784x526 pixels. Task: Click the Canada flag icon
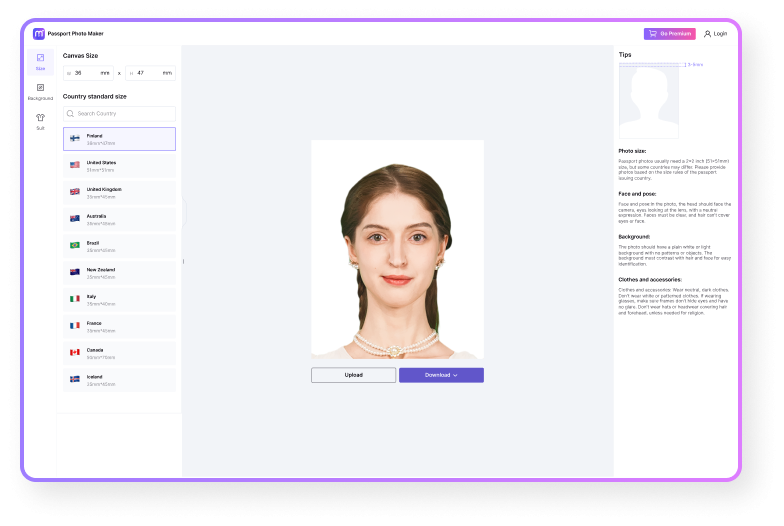(75, 352)
